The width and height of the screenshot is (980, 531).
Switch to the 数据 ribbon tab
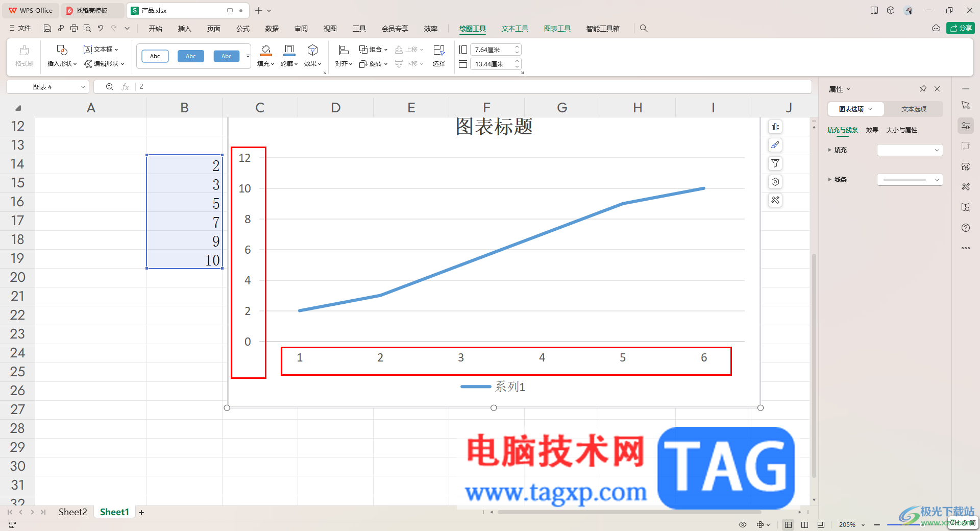[272, 29]
